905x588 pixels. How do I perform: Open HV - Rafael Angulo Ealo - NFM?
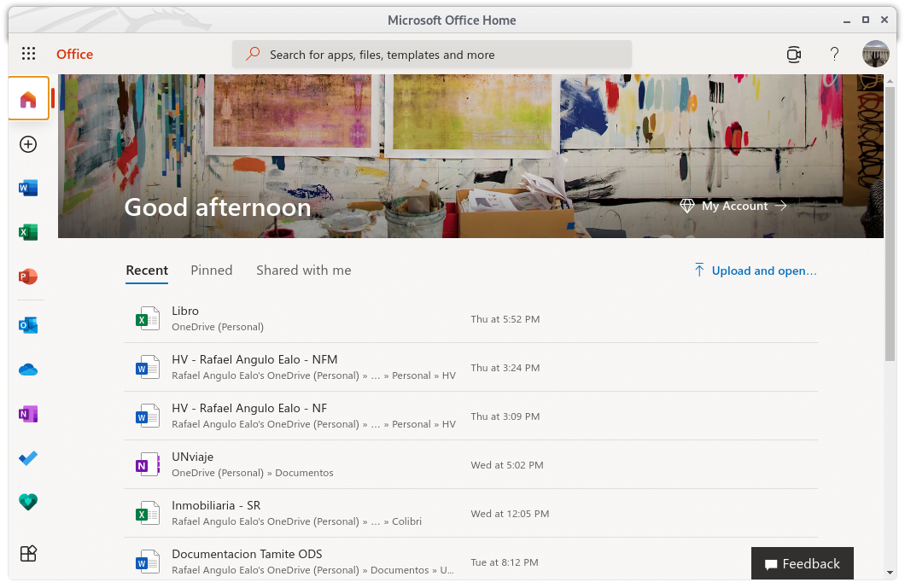click(x=254, y=359)
